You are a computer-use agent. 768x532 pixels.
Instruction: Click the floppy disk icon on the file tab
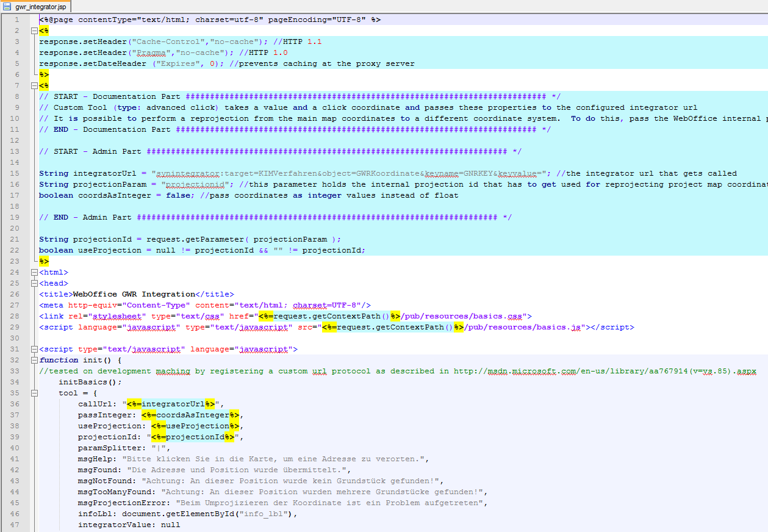point(6,5)
